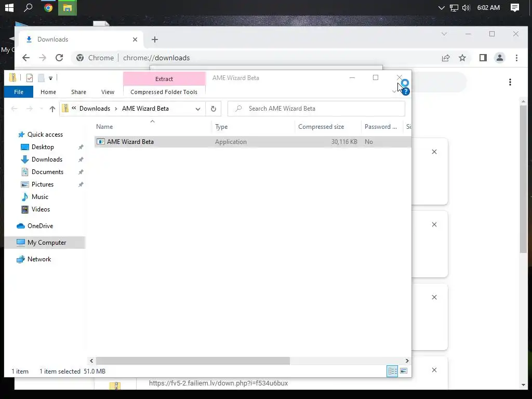Open the Compressed Folder Tools tab
Screen dimensions: 532x399
point(164,92)
